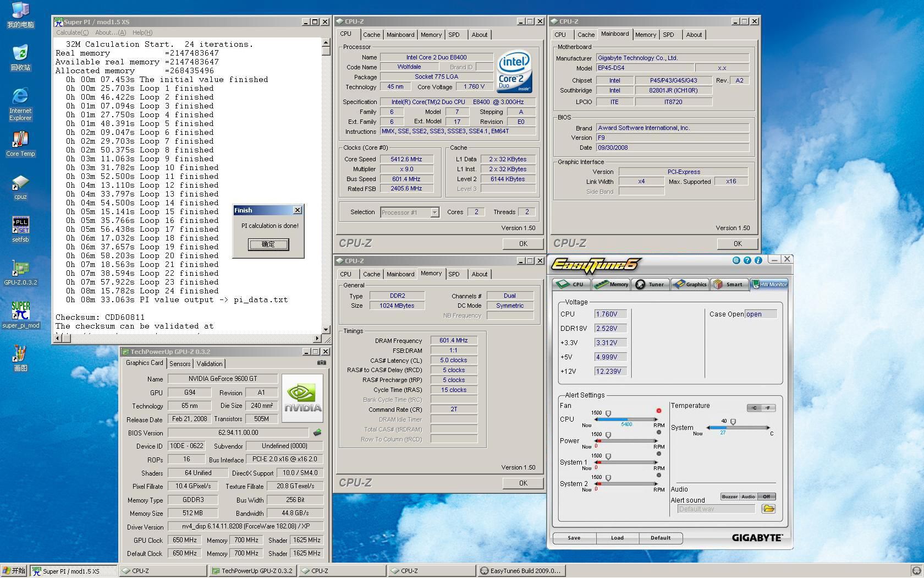This screenshot has height=578, width=924.
Task: Switch to TechPowerUp GPU-Z in taskbar
Action: click(x=252, y=571)
